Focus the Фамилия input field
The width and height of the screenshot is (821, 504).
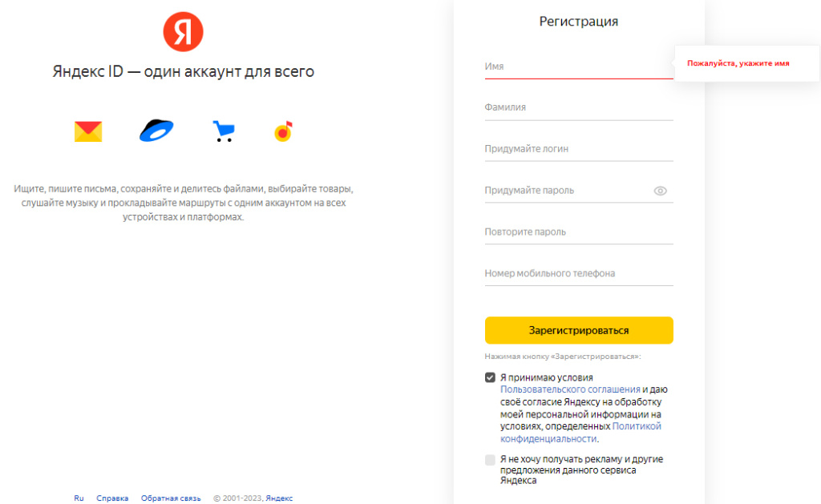(579, 108)
